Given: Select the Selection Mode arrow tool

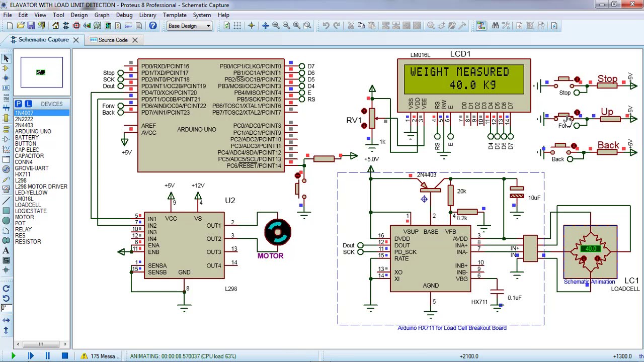Looking at the screenshot, I should click(x=6, y=58).
